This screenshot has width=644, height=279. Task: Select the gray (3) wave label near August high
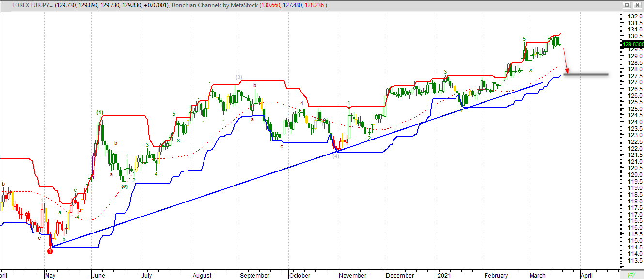click(238, 77)
